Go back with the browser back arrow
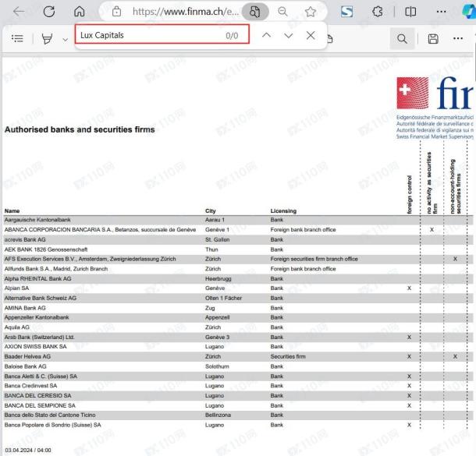The width and height of the screenshot is (476, 456). (x=19, y=12)
